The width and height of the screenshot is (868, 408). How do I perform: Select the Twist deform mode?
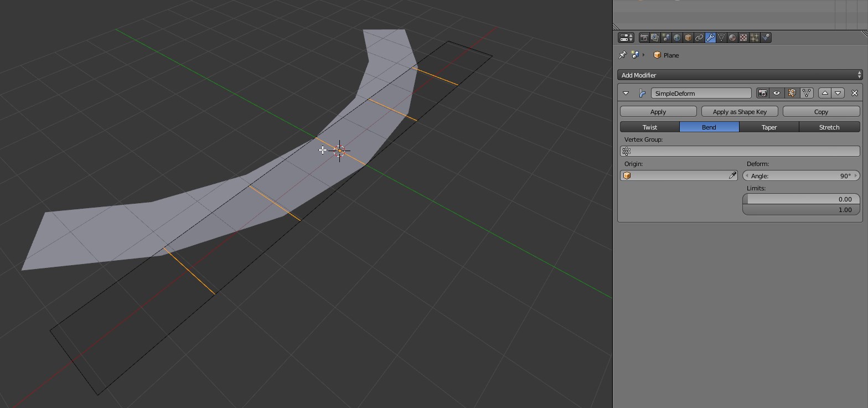(650, 127)
